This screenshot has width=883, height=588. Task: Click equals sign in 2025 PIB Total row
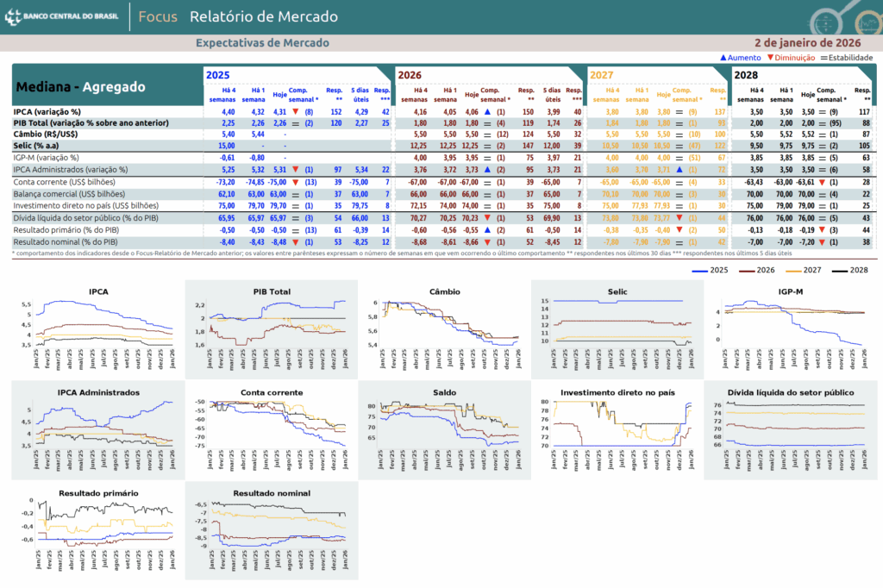[x=296, y=123]
